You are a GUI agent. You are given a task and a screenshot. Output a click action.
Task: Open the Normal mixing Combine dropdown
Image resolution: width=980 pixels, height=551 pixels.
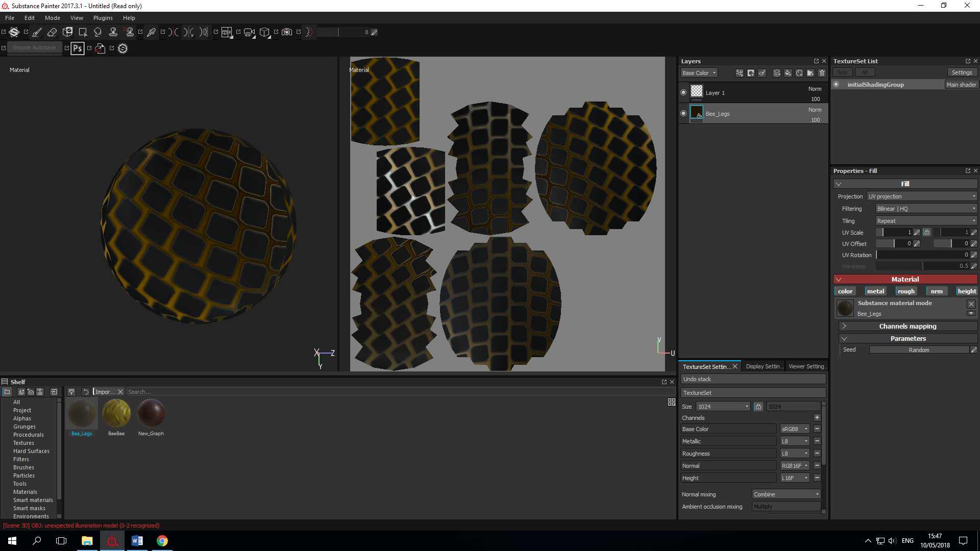tap(786, 494)
